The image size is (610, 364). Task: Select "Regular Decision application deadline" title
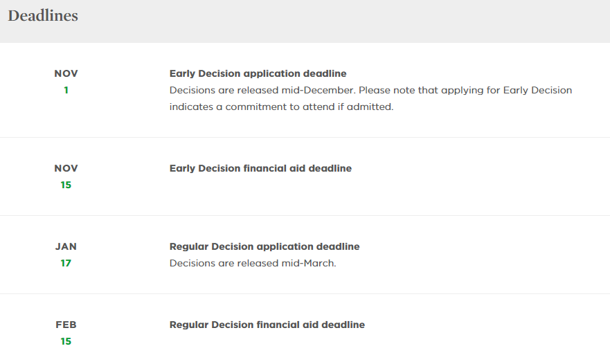264,246
